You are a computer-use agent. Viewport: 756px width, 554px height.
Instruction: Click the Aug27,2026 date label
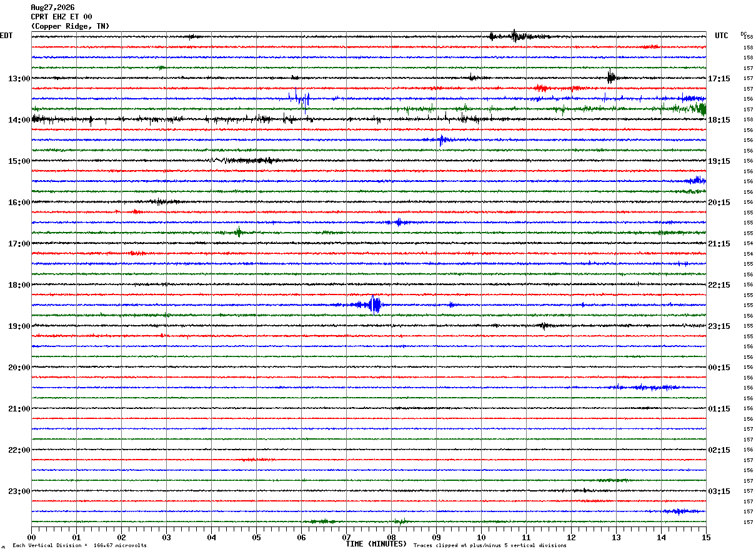[x=52, y=8]
